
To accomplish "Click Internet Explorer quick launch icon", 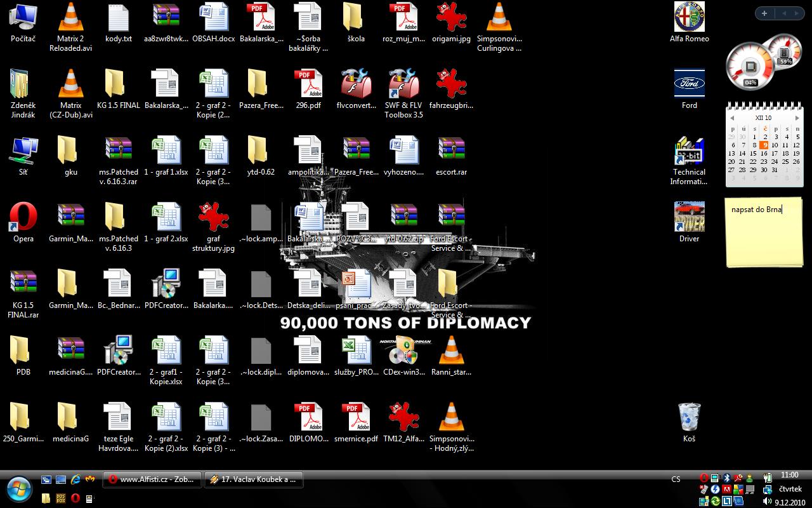I will (x=76, y=479).
